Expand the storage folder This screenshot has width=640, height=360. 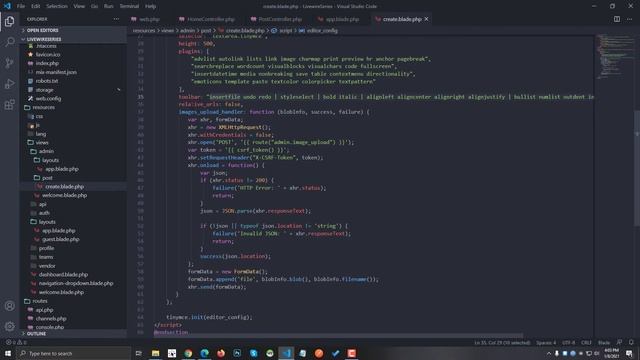click(x=44, y=90)
